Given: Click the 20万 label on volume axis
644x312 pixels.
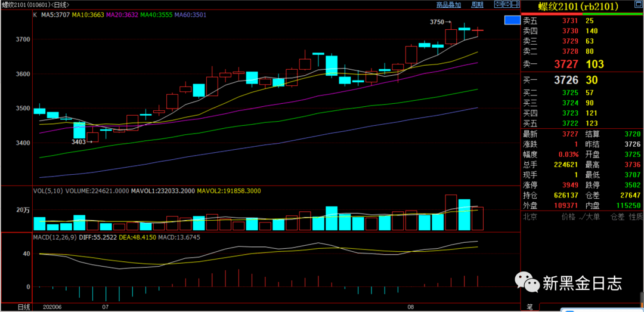Looking at the screenshot, I should (23, 210).
